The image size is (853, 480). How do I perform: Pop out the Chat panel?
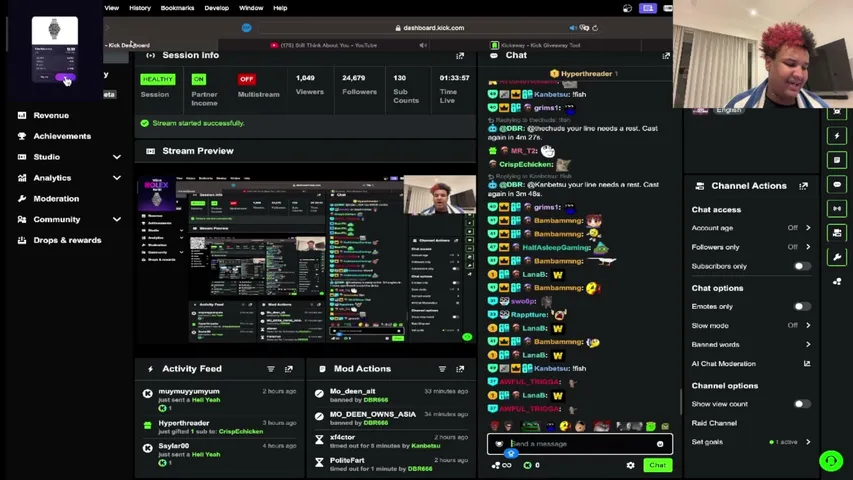[666, 56]
